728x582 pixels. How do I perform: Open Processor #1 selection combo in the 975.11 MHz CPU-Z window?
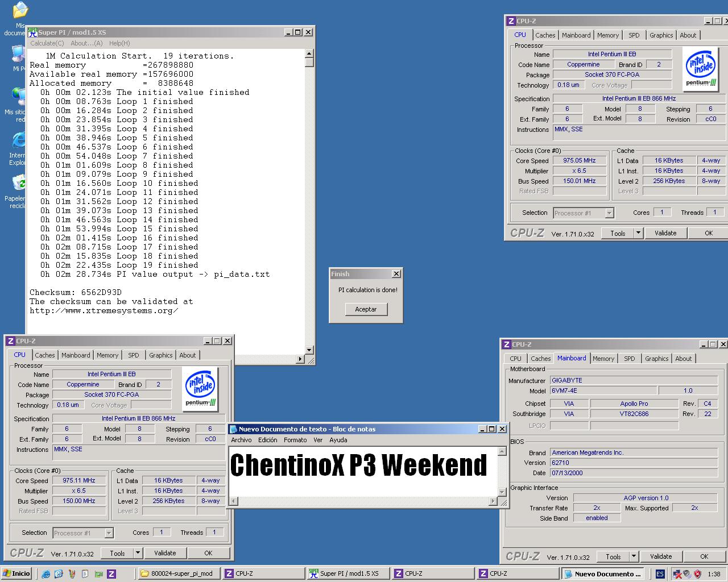pyautogui.click(x=82, y=533)
